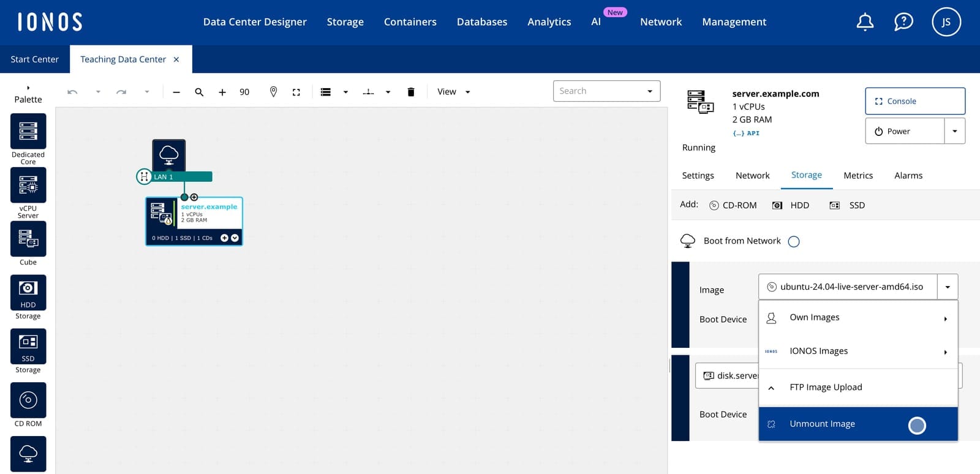Open the Analytics menu
Screen dimensions: 980x474
[549, 22]
